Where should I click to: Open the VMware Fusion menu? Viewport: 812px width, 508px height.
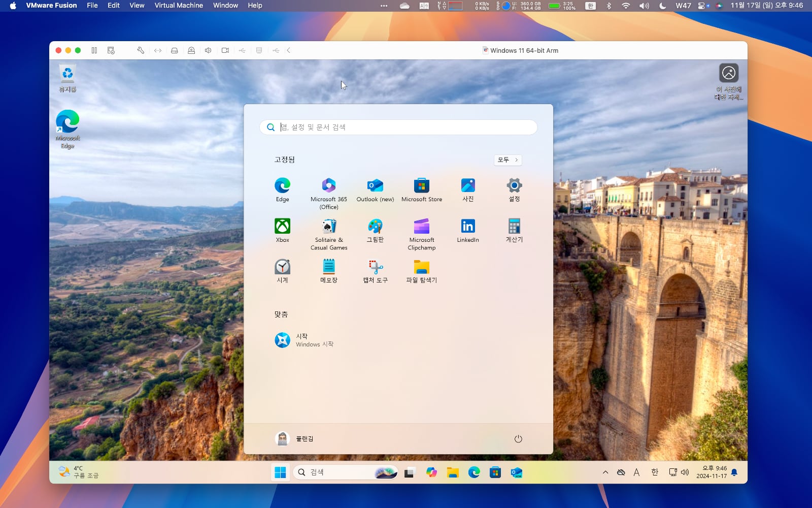pos(51,6)
